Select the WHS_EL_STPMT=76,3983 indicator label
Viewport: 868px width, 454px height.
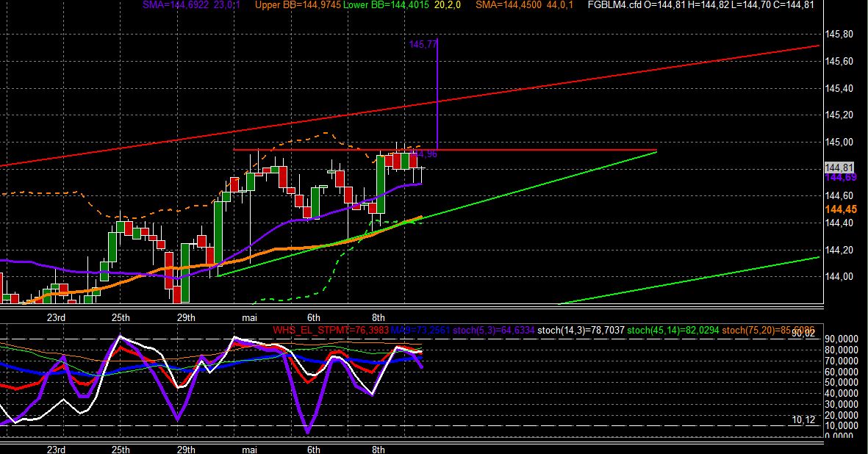(331, 330)
